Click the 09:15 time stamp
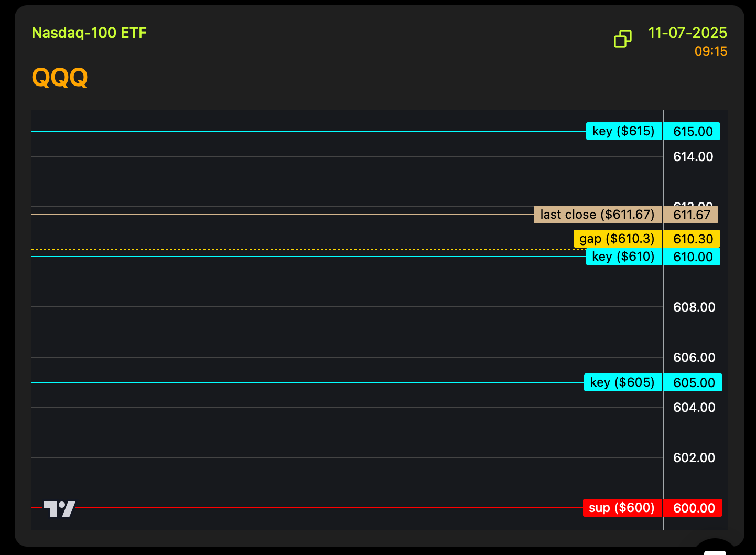Screen dimensions: 756x555 pos(710,51)
